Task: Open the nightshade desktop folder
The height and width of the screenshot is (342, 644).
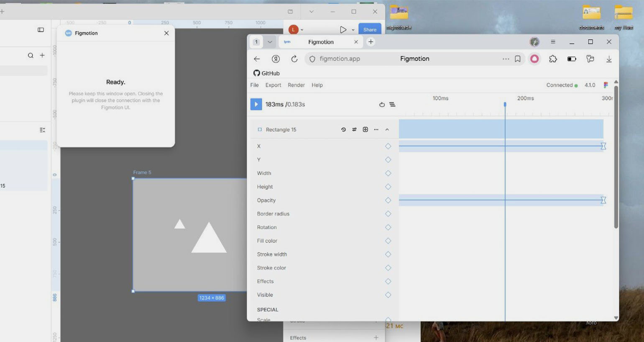Action: tap(399, 18)
